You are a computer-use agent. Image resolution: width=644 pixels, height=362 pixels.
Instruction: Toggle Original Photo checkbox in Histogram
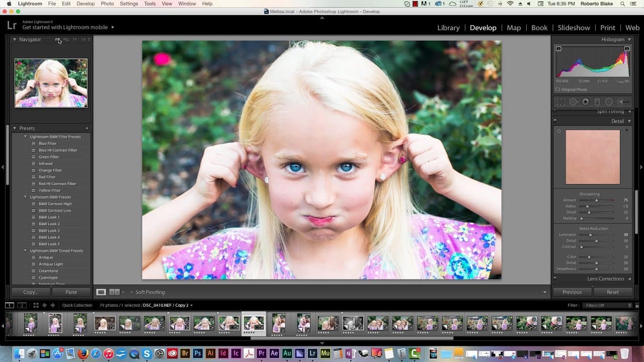[557, 89]
